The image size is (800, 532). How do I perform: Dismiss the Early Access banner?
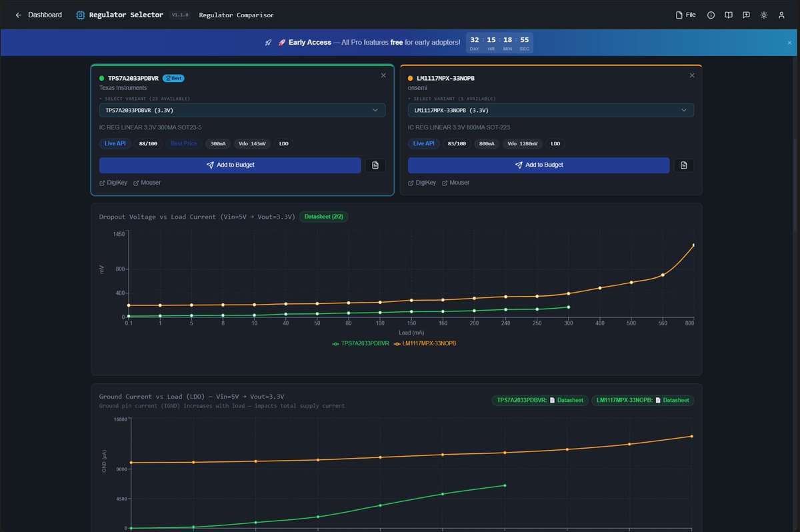point(789,42)
